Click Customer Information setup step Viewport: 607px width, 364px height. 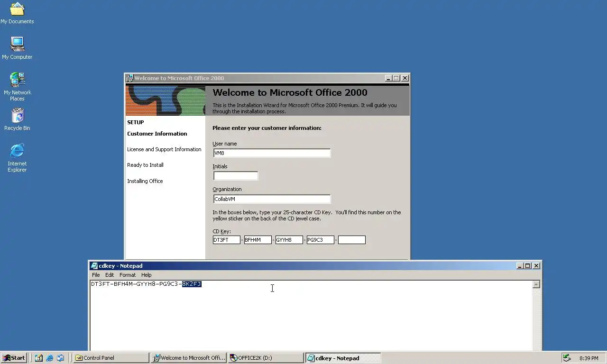click(157, 134)
